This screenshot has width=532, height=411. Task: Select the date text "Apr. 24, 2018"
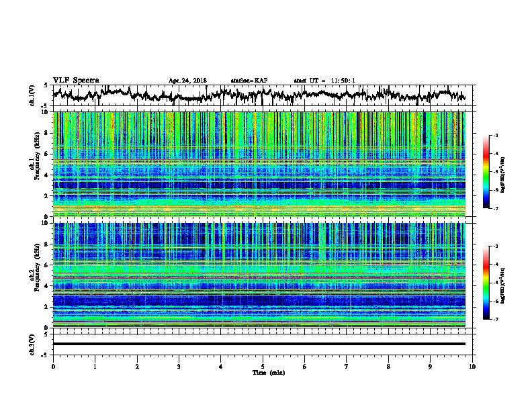pos(187,81)
